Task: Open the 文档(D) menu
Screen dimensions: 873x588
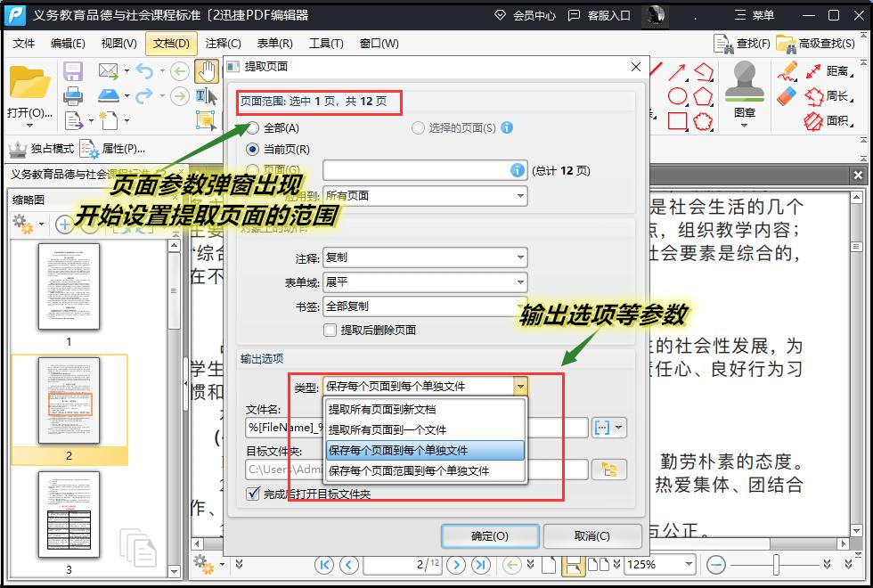Action: (167, 43)
